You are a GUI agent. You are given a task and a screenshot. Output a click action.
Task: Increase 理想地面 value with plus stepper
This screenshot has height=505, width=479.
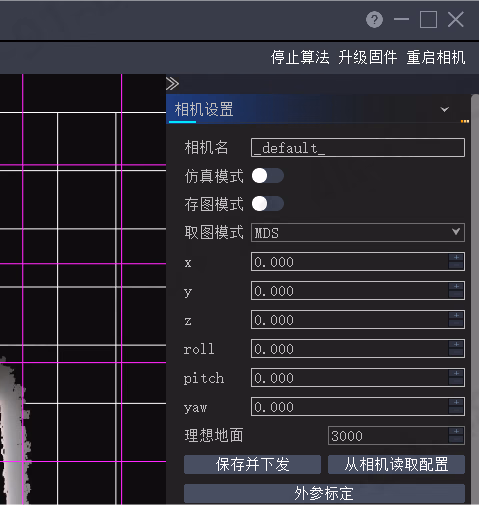pos(456,431)
